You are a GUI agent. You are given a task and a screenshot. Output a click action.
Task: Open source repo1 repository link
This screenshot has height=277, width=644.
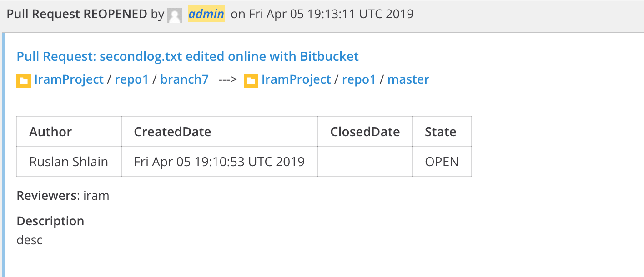[x=132, y=79]
